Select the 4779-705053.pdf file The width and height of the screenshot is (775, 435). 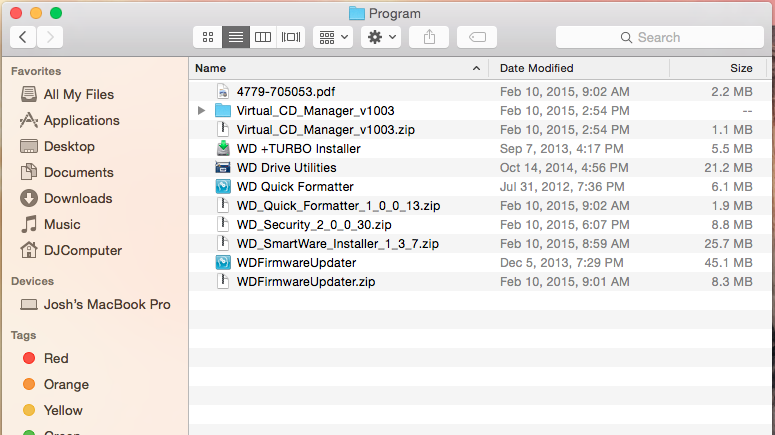pos(286,92)
